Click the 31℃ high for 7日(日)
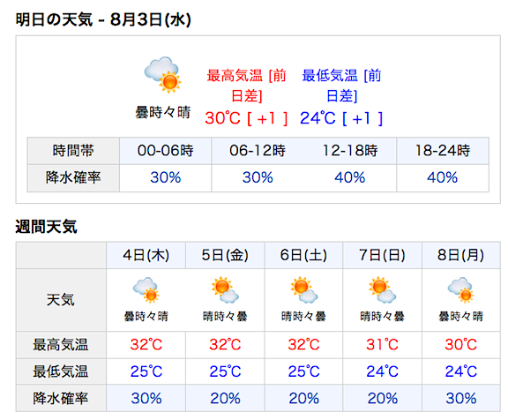This screenshot has width=508, height=420. pos(383,344)
